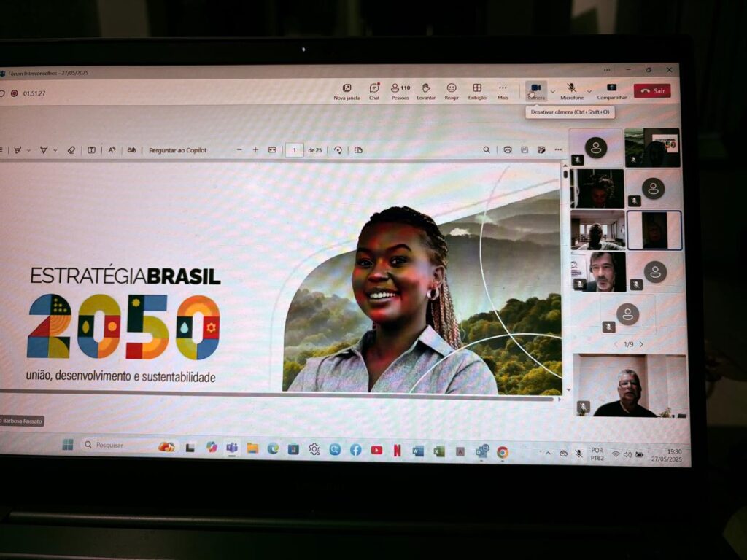This screenshot has width=747, height=560.
Task: Raise hand with Levantar
Action: (x=426, y=91)
